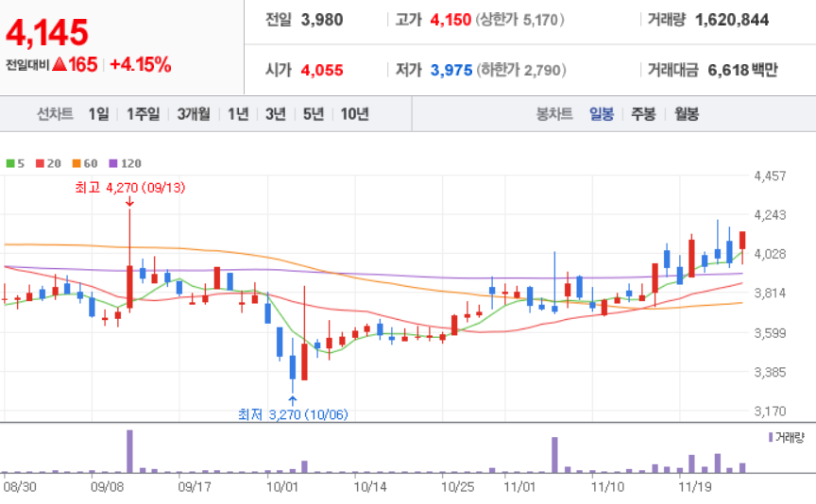Click the 11/01 date axis label

(519, 487)
